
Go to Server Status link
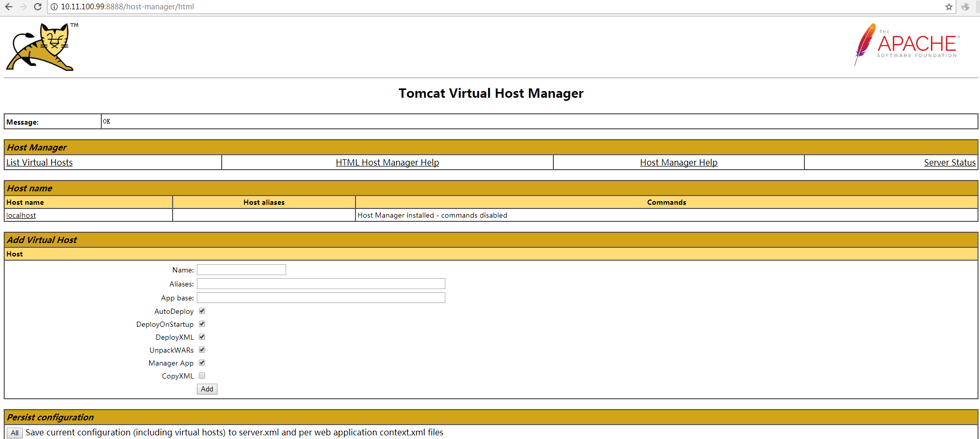coord(950,162)
